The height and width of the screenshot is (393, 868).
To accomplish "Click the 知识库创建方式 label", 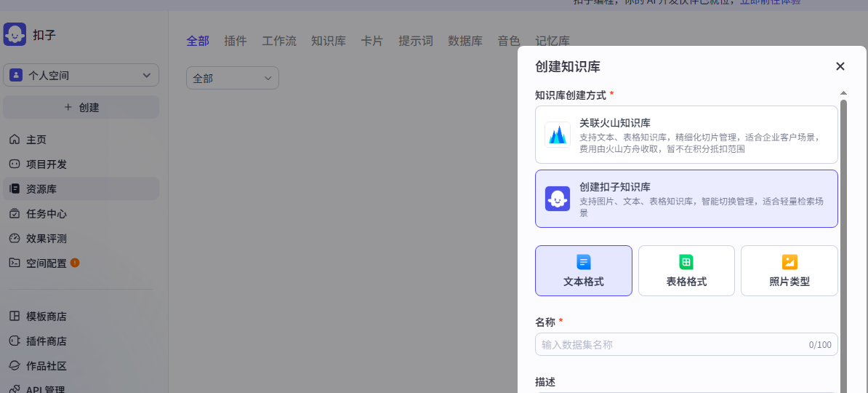I will point(571,95).
